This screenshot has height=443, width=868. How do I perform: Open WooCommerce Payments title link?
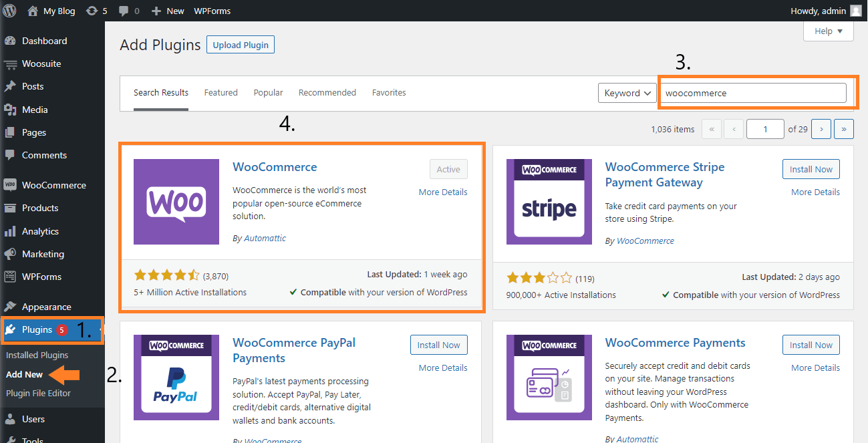[675, 343]
